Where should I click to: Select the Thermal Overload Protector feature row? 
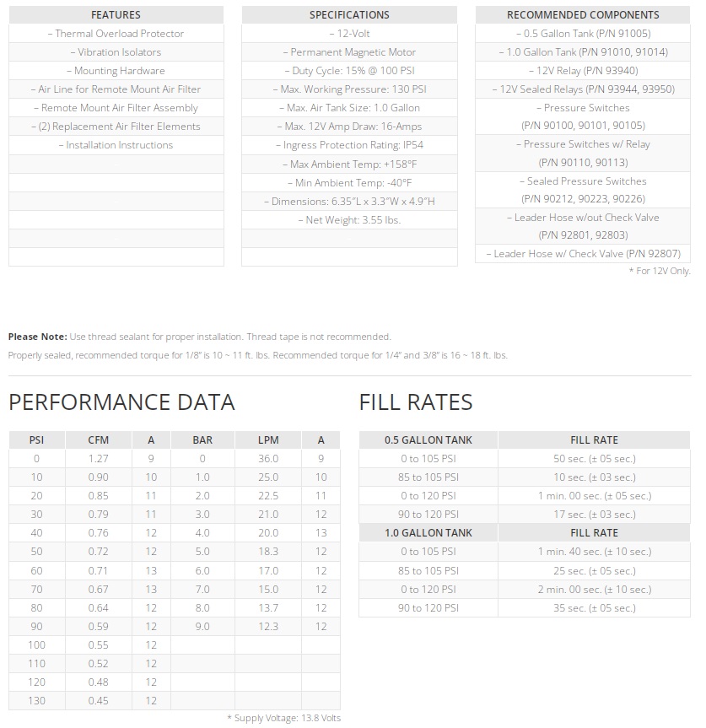pyautogui.click(x=116, y=34)
